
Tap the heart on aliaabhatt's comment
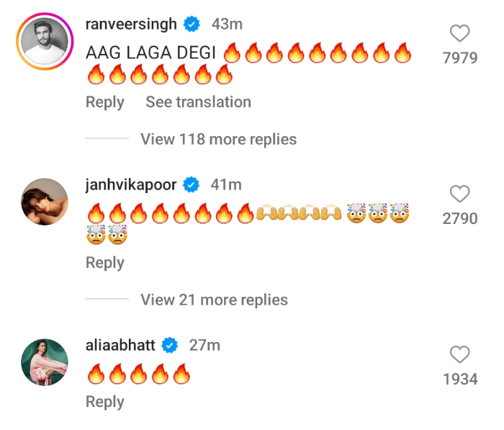click(459, 354)
